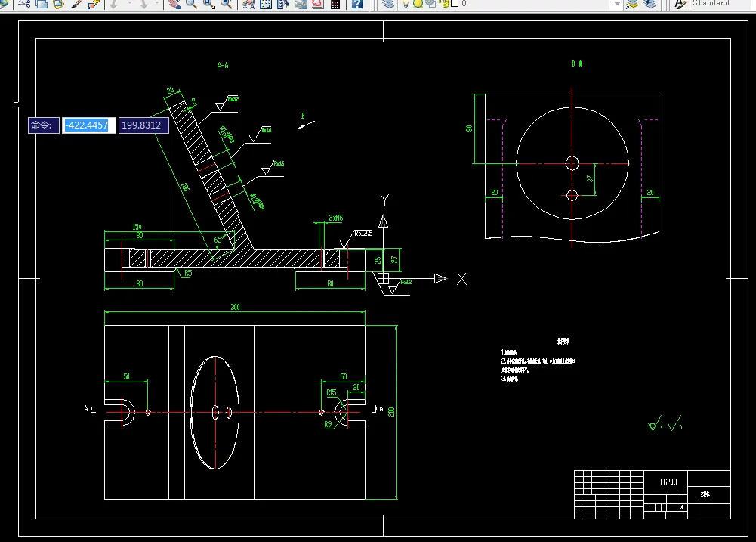This screenshot has height=542, width=756.
Task: Select the Match Properties brush tool
Action: 76,4
